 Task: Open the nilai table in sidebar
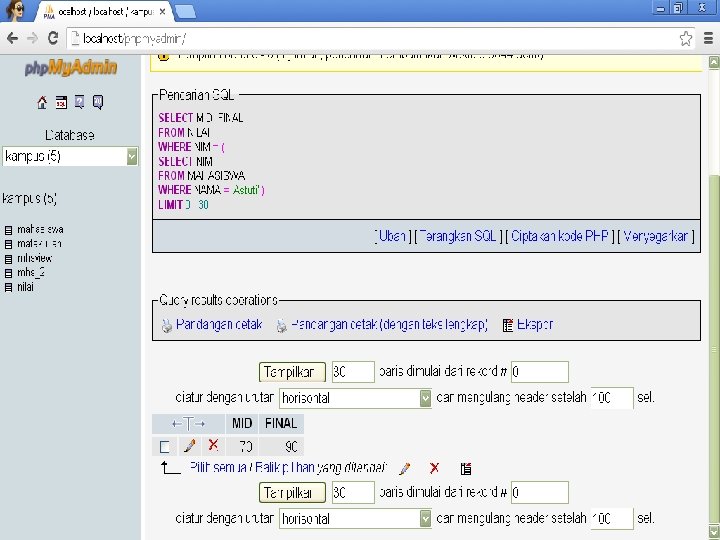[25, 287]
